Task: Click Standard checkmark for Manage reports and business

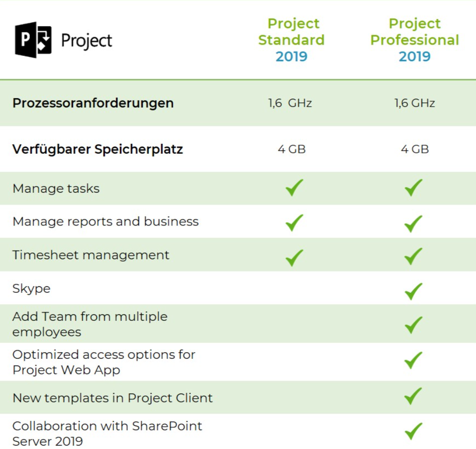Action: coord(294,223)
